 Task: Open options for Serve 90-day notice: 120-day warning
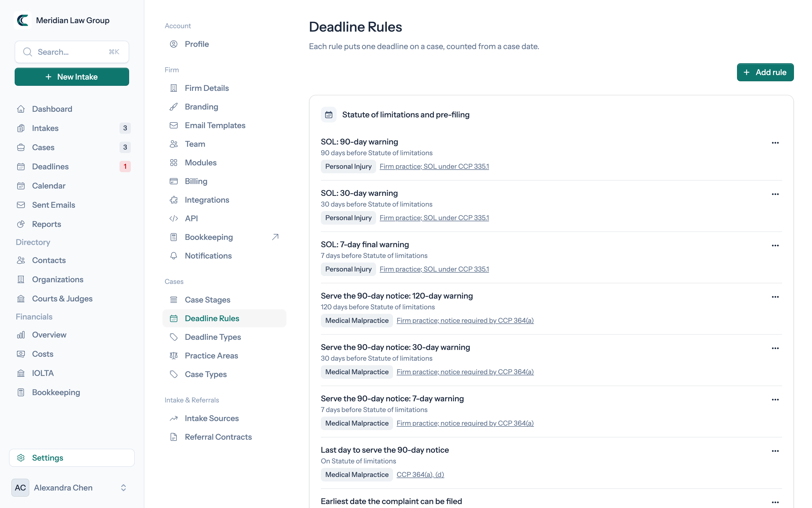[x=775, y=297]
